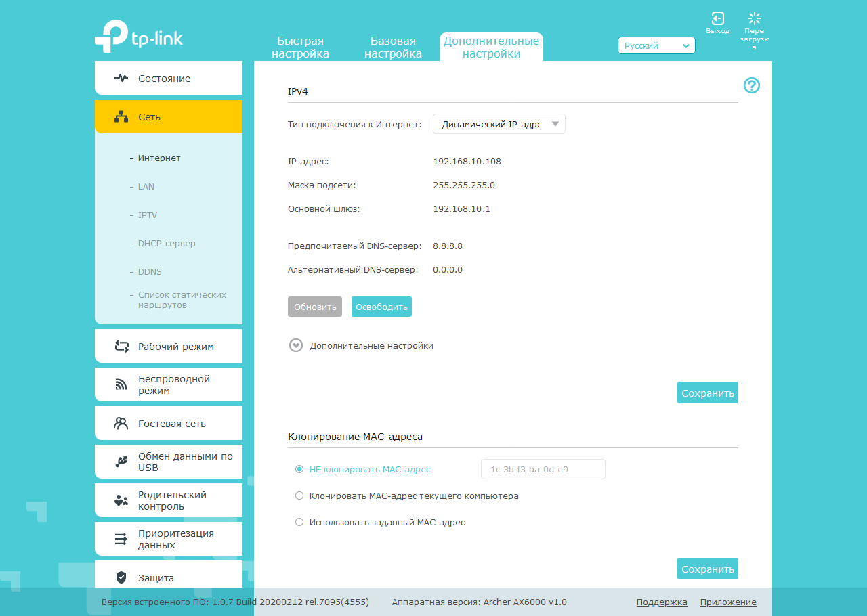
Task: Switch to Быстрая настройка tab
Action: coord(301,47)
